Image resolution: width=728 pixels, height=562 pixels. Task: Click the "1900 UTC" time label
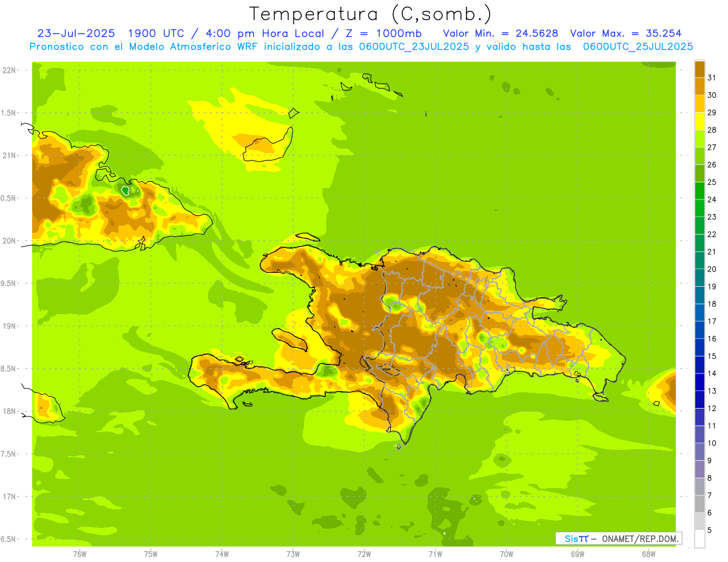click(x=157, y=33)
